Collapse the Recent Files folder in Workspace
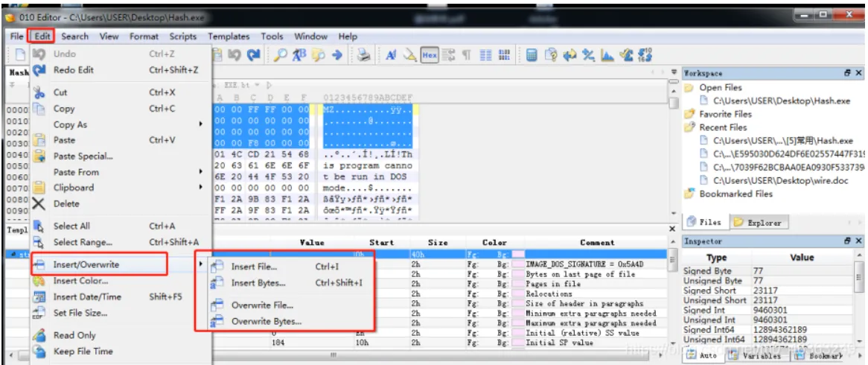This screenshot has height=365, width=868. click(689, 127)
